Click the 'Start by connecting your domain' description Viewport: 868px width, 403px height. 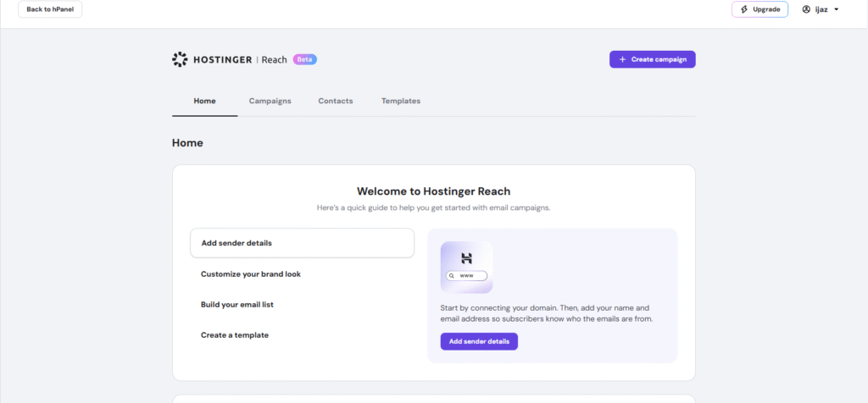pyautogui.click(x=547, y=313)
